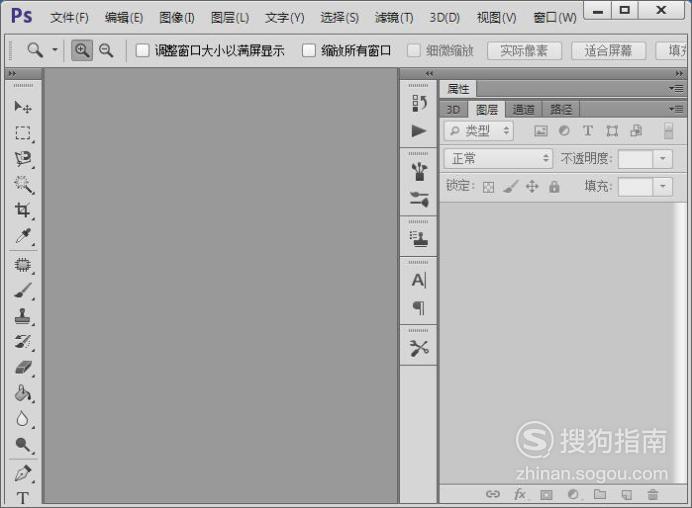Open the Paragraph panel icon

pyautogui.click(x=419, y=308)
